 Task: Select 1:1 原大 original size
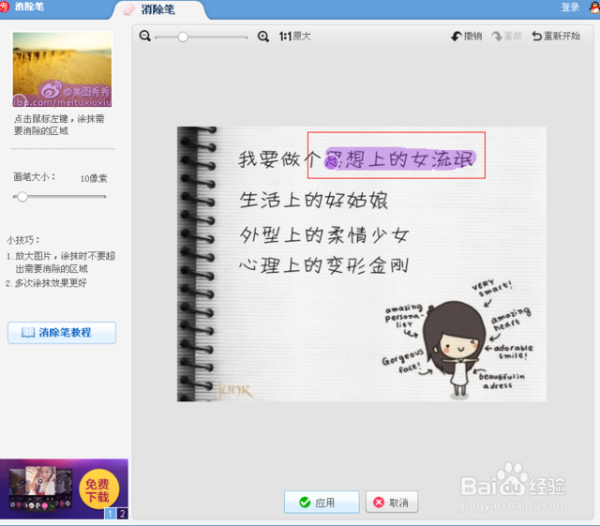coord(295,36)
